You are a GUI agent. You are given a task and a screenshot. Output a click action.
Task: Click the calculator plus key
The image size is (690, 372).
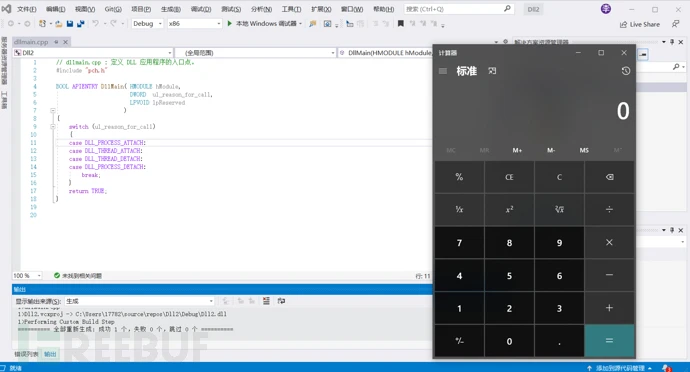(x=609, y=308)
